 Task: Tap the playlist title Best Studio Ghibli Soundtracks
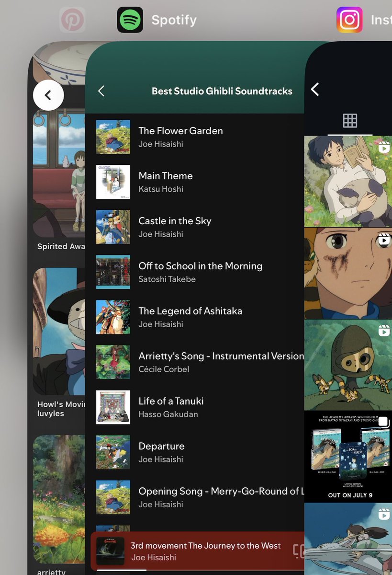(222, 91)
